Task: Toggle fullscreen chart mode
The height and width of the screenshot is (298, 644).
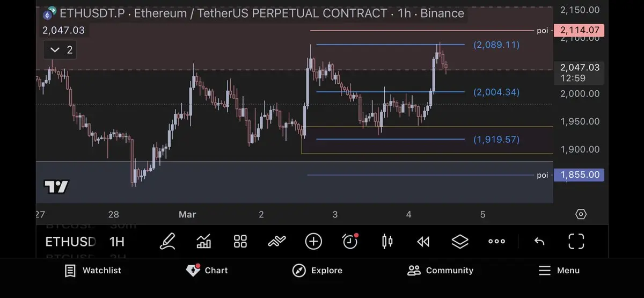Action: [x=576, y=242]
